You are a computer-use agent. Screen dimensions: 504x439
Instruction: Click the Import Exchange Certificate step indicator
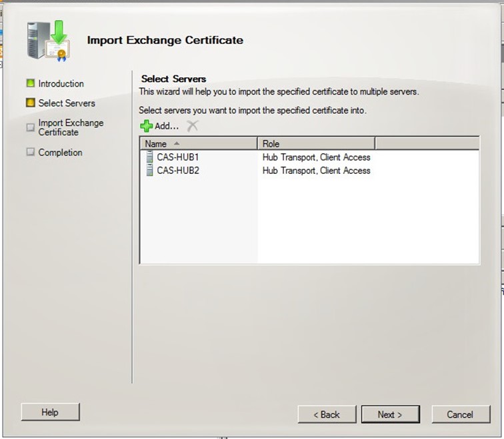click(30, 127)
